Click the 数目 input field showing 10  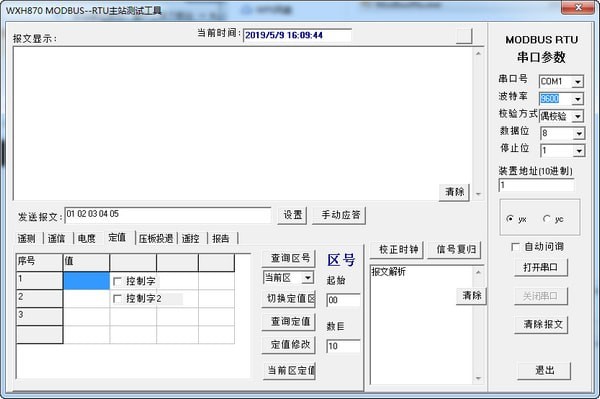point(343,346)
